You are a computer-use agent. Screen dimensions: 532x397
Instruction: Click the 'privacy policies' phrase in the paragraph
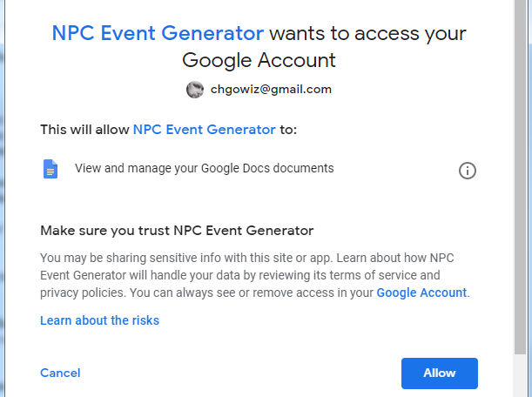83,293
